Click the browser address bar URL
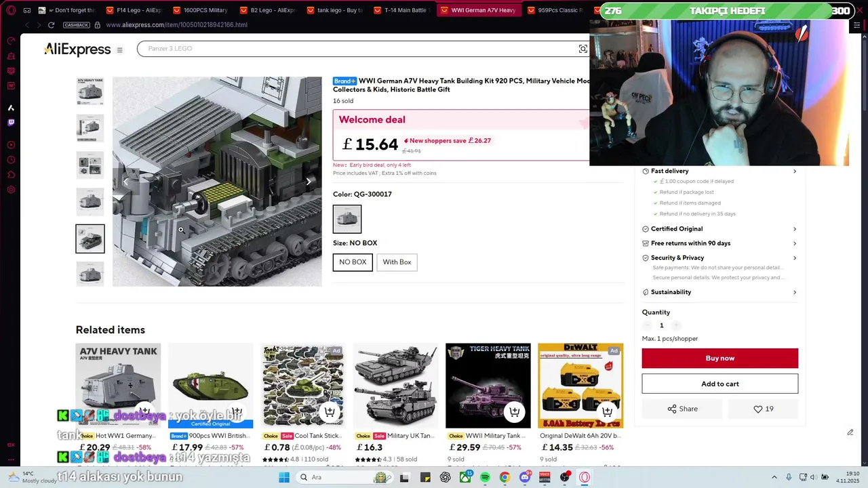Viewport: 868px width, 488px height. [176, 25]
